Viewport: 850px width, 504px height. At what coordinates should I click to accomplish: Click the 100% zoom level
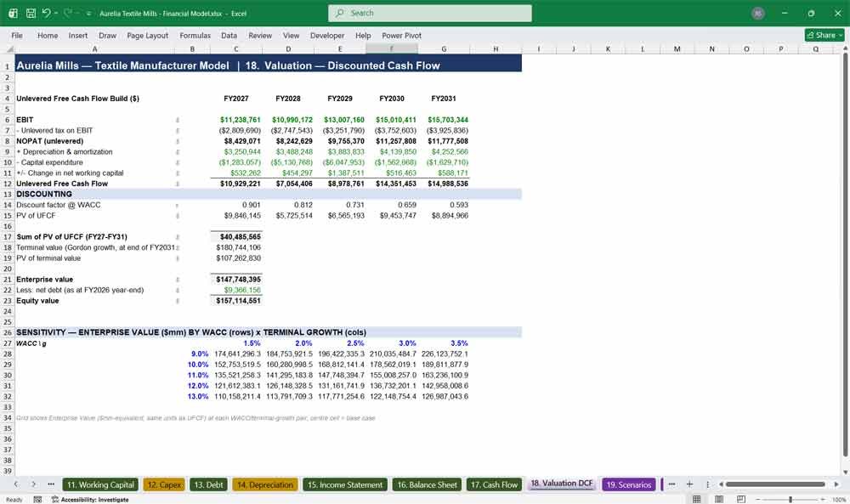click(x=839, y=499)
